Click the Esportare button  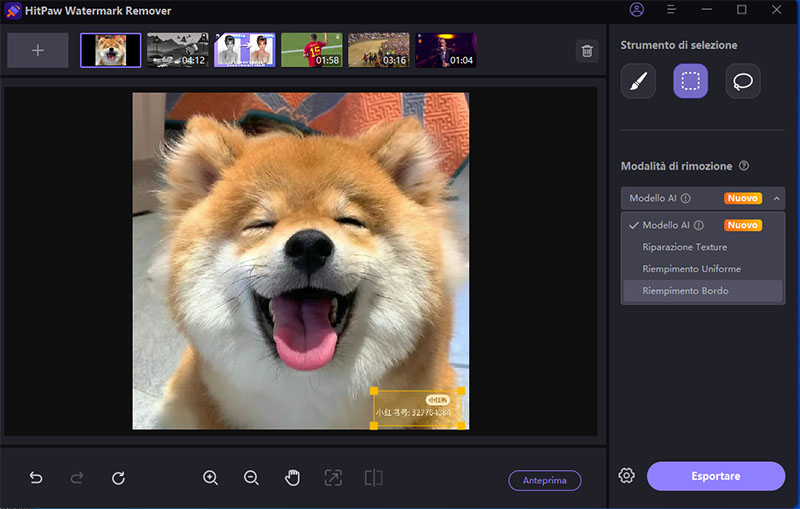[715, 476]
